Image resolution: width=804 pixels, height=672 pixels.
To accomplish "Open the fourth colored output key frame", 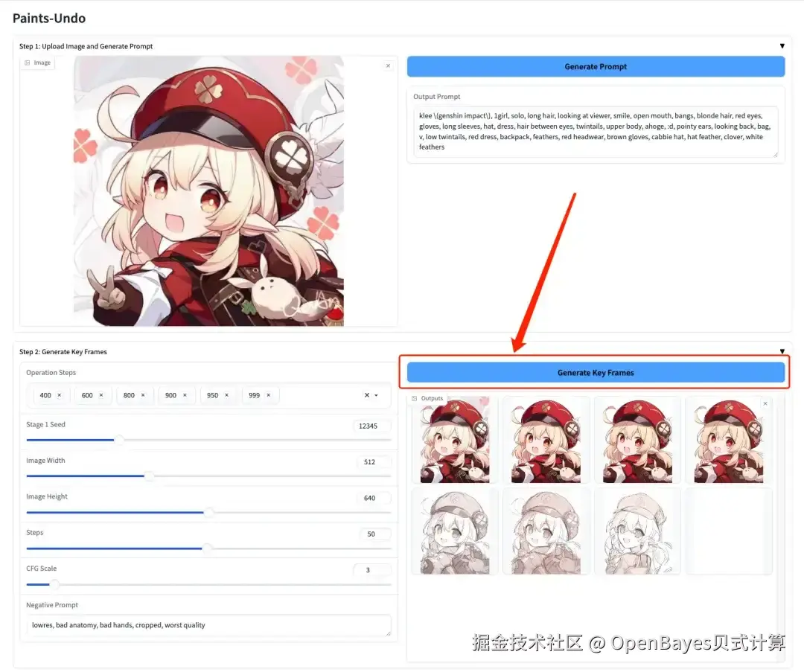I will pyautogui.click(x=729, y=439).
